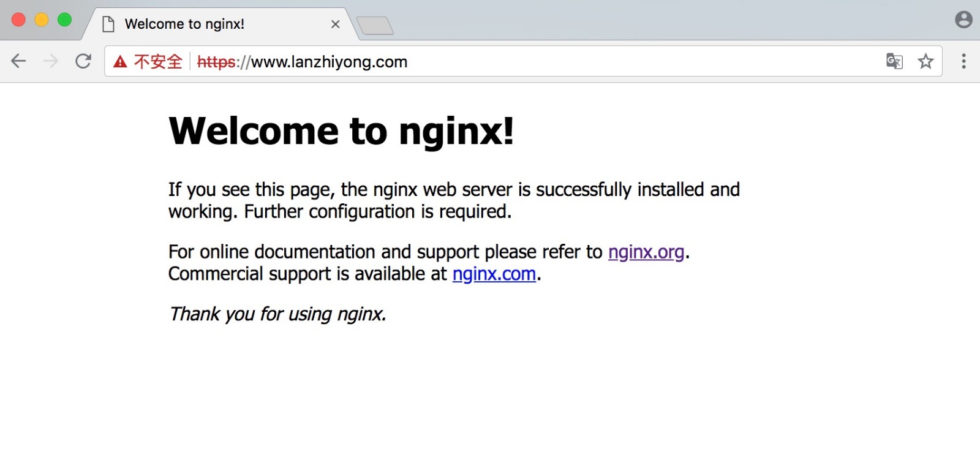Reload the page with refresh icon

tap(83, 61)
